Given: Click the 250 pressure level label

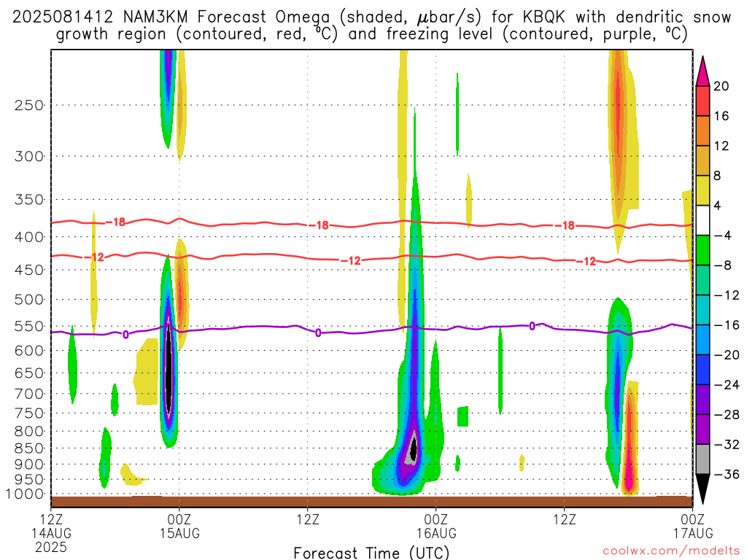Looking at the screenshot, I should point(29,105).
